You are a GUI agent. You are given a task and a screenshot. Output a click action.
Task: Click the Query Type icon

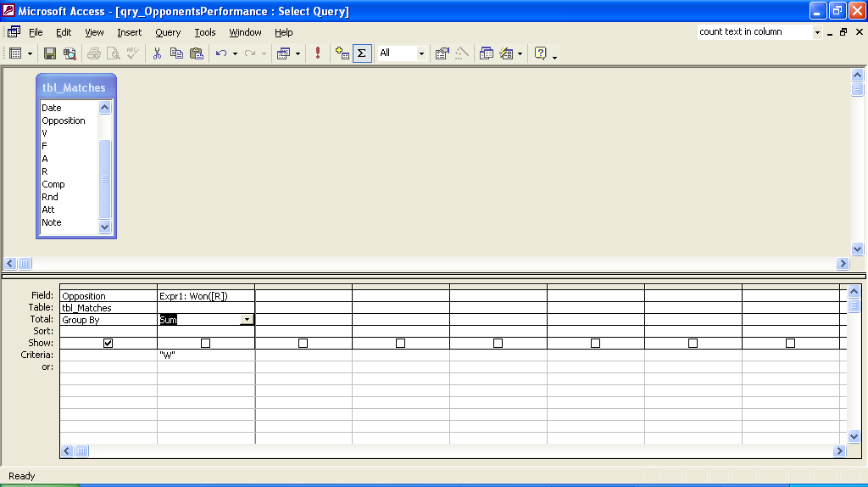pos(283,53)
